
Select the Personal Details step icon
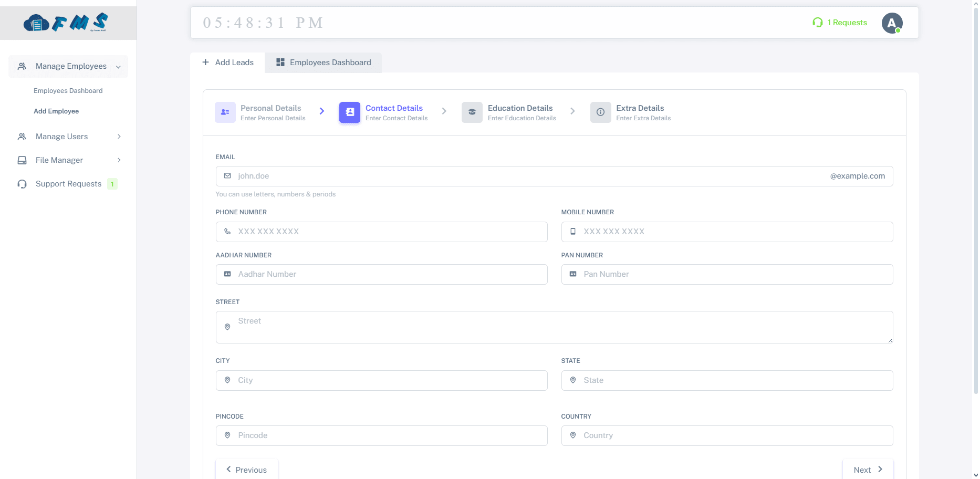point(225,112)
